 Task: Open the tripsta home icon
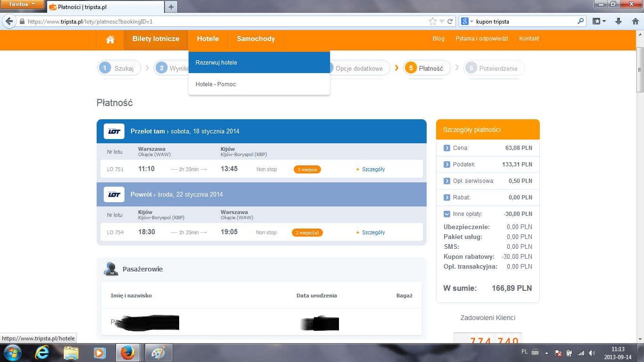[x=110, y=40]
